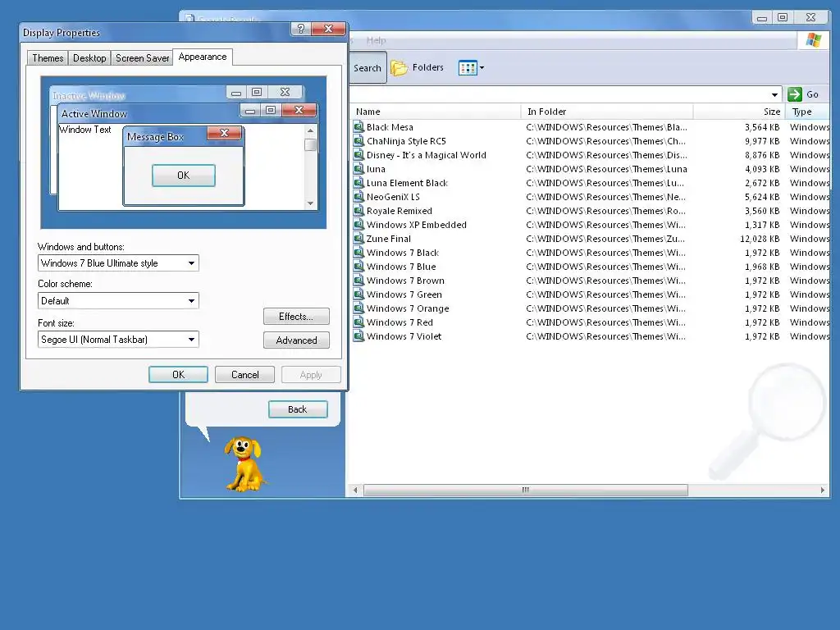This screenshot has height=630, width=840.
Task: Sort results by Size column header
Action: tap(739, 112)
